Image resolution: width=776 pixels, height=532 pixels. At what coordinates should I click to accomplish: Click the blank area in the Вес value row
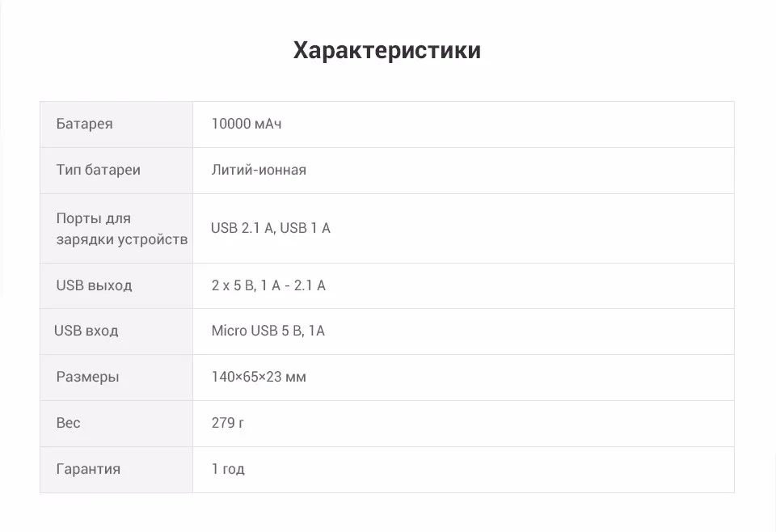pos(489,424)
